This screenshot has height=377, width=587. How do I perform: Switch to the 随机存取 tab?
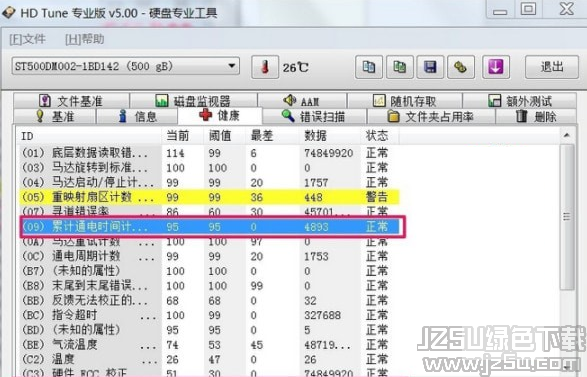click(x=405, y=101)
